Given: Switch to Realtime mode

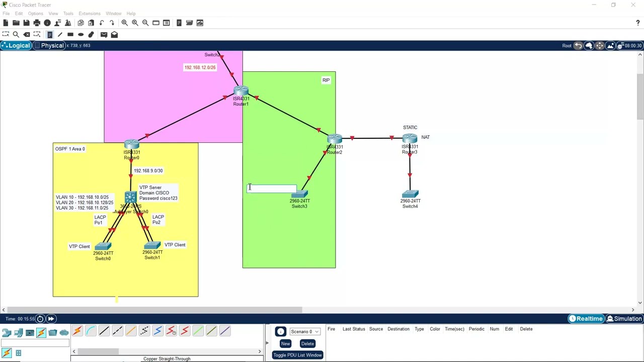Looking at the screenshot, I should click(586, 319).
